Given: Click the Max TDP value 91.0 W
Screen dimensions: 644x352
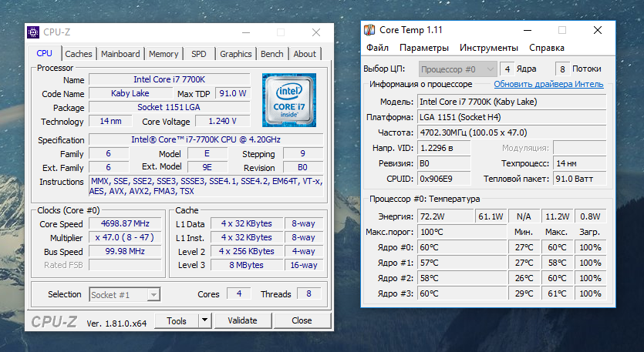Looking at the screenshot, I should click(x=233, y=93).
